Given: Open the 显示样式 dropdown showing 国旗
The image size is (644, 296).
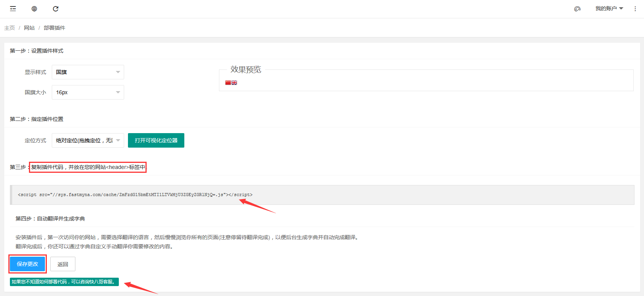Looking at the screenshot, I should 88,72.
